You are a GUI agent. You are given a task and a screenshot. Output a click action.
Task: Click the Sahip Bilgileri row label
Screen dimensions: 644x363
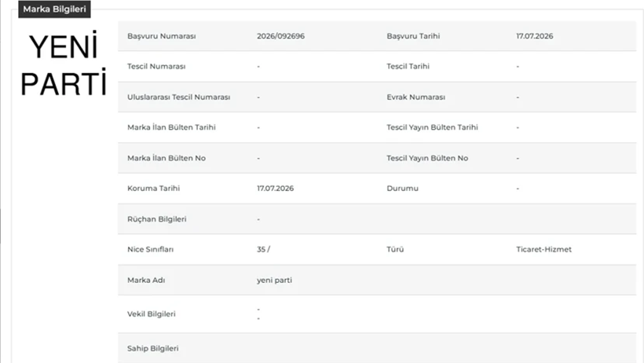(153, 349)
